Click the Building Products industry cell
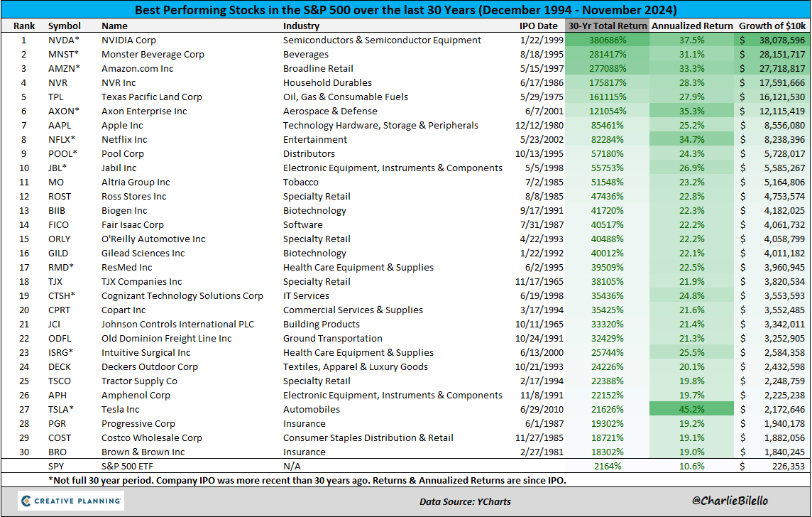The height and width of the screenshot is (517, 812). pyautogui.click(x=321, y=325)
